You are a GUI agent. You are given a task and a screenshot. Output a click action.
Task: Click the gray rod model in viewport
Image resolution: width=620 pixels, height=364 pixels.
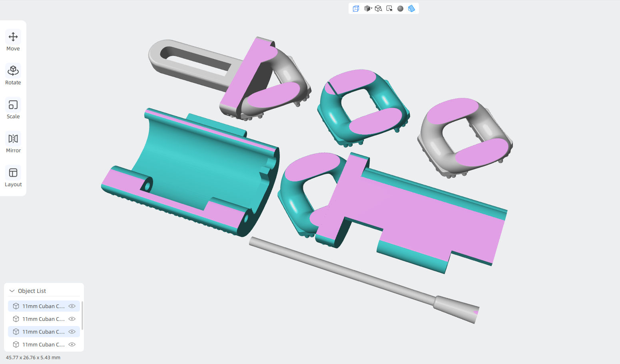point(364,280)
